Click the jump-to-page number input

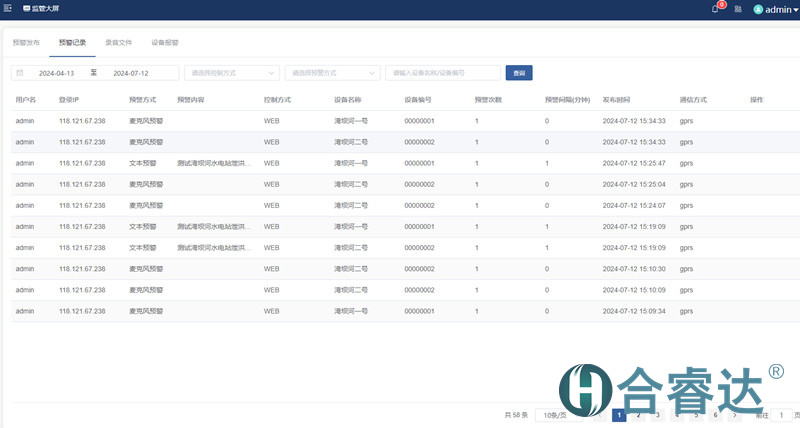(x=781, y=414)
